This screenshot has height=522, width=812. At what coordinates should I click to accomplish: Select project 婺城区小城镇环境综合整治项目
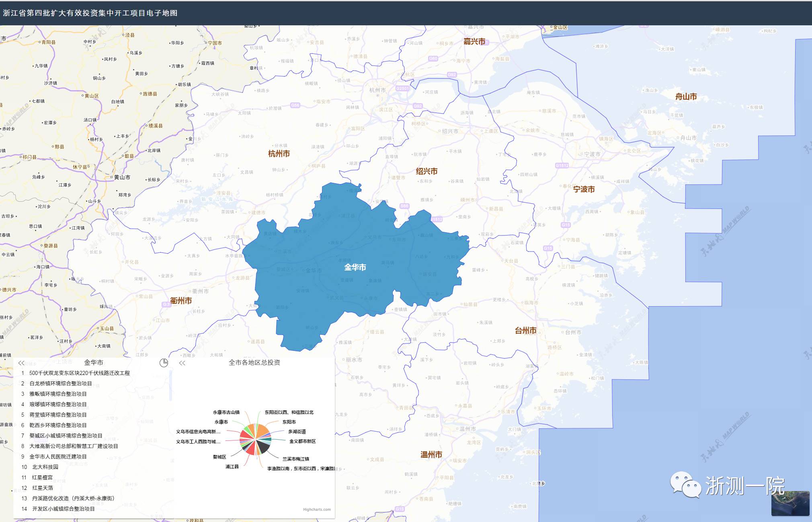(x=66, y=436)
